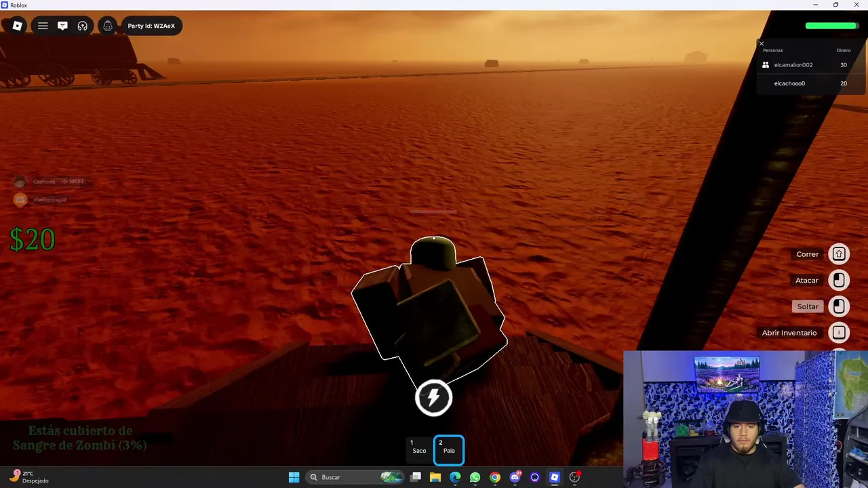The width and height of the screenshot is (868, 488).
Task: Select player elcachooo0 in leaderboard
Action: point(789,83)
